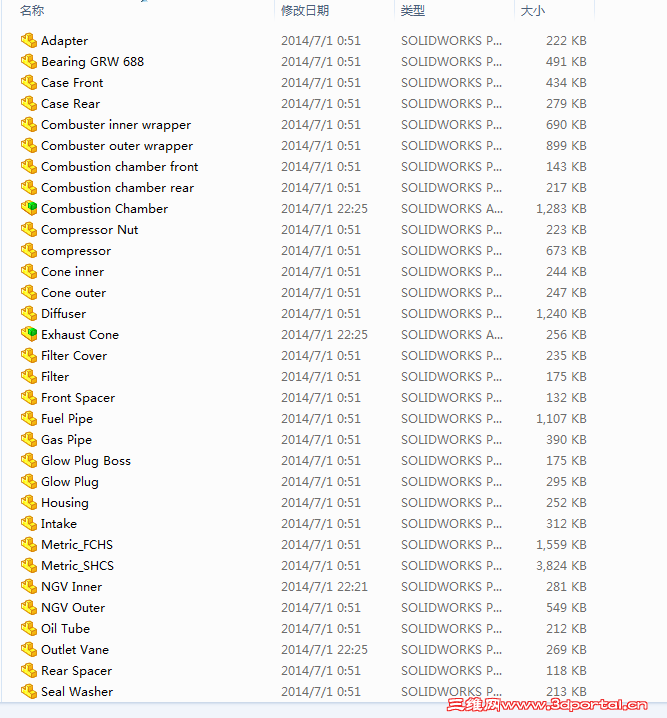Viewport: 667px width, 718px height.
Task: Select the Gas Pipe part icon
Action: click(29, 440)
